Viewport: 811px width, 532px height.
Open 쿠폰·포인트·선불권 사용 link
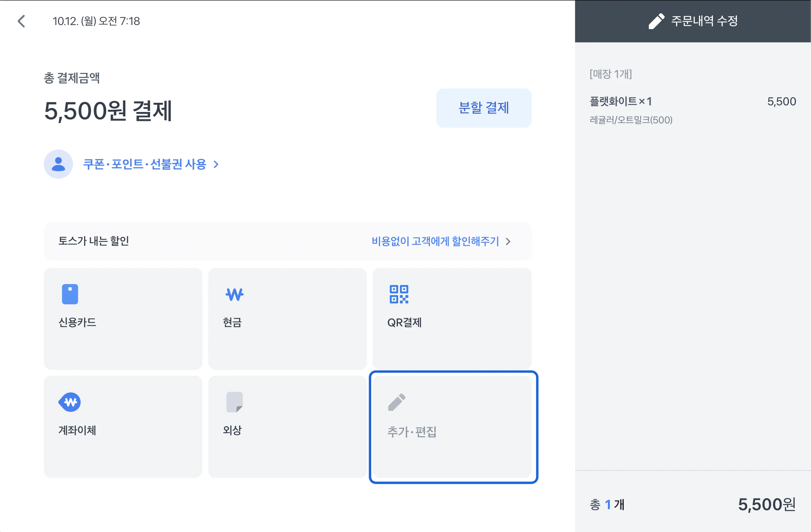pyautogui.click(x=145, y=164)
